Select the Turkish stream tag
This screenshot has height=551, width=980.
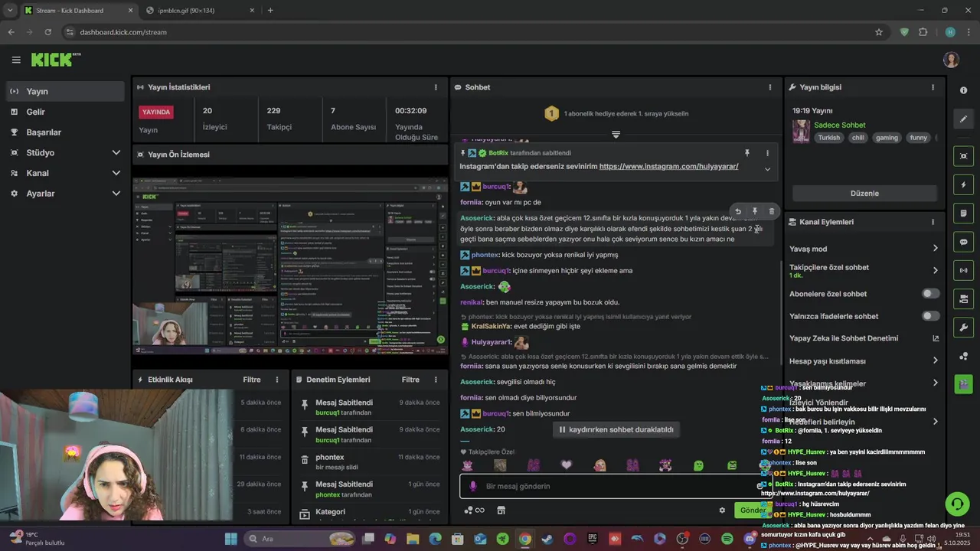[x=828, y=138]
